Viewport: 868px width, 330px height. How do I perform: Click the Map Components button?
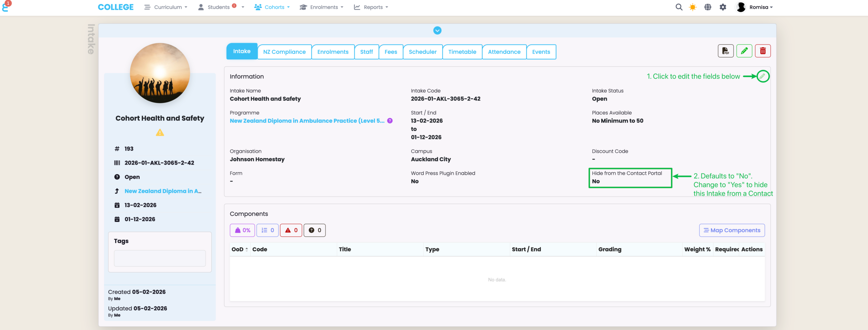(x=732, y=230)
